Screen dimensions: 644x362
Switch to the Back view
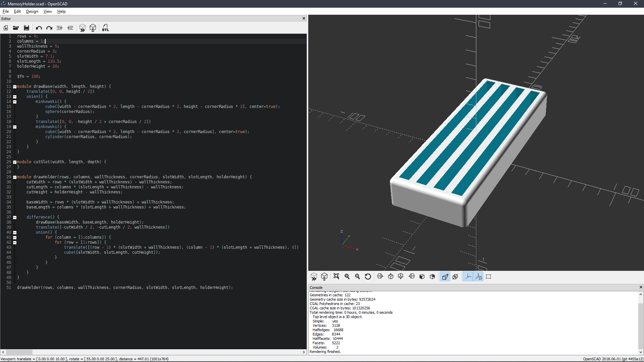coord(432,277)
